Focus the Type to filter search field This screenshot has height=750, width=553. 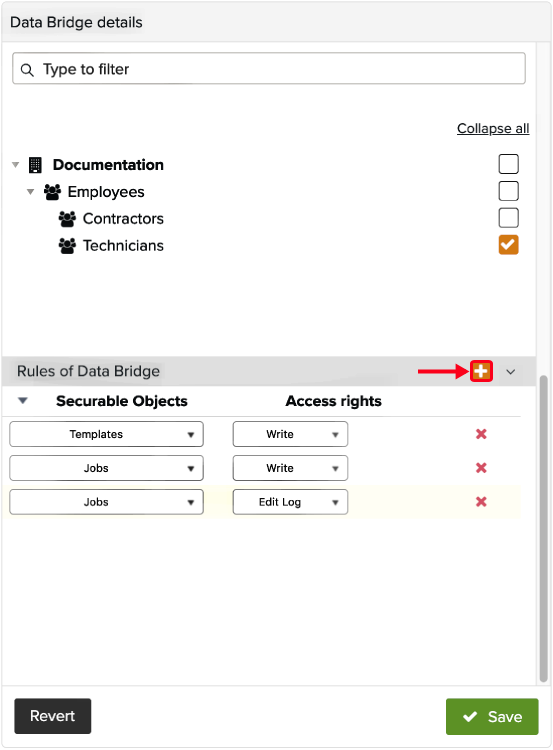(269, 68)
